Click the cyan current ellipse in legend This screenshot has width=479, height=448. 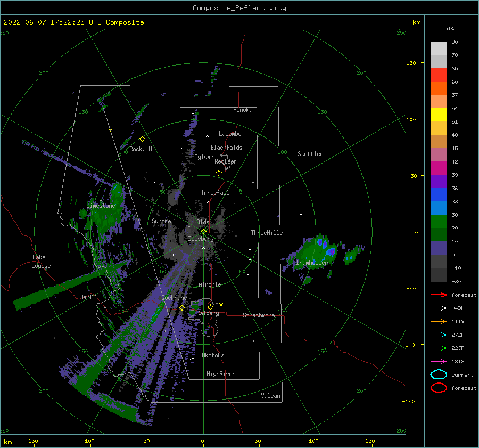coord(439,374)
